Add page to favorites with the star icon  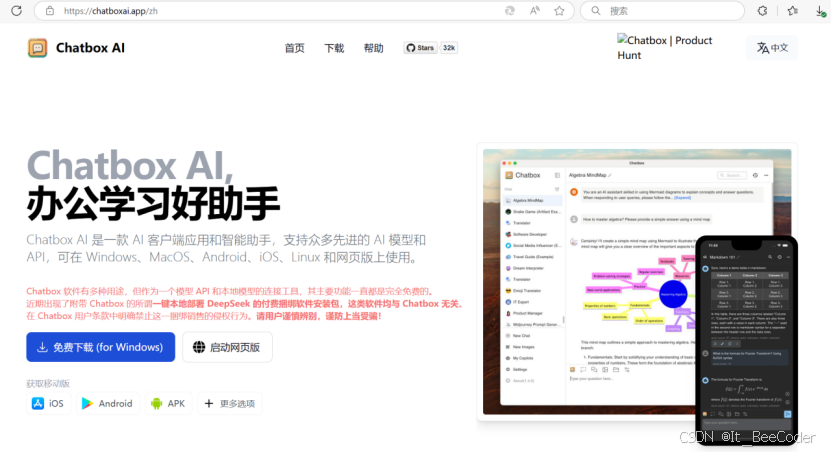(559, 11)
